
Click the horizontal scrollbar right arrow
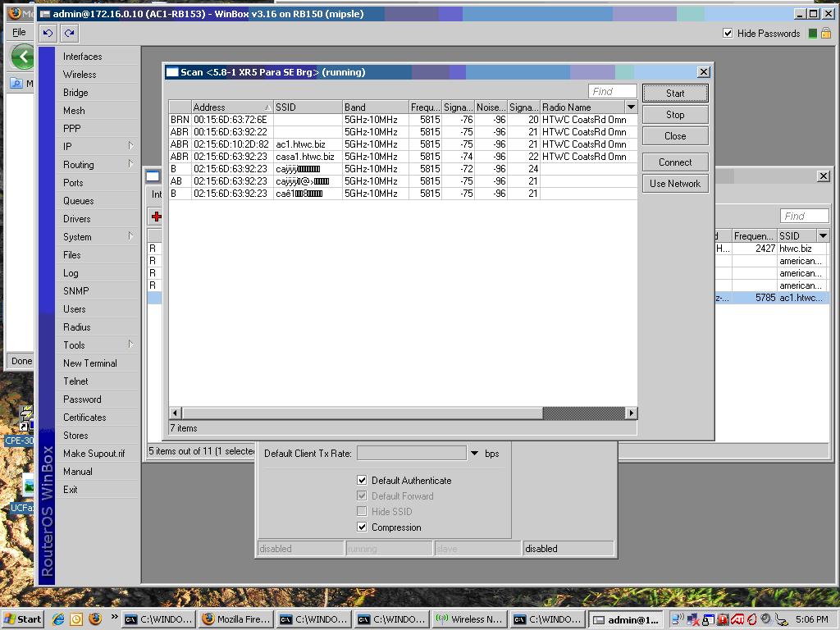click(x=630, y=413)
